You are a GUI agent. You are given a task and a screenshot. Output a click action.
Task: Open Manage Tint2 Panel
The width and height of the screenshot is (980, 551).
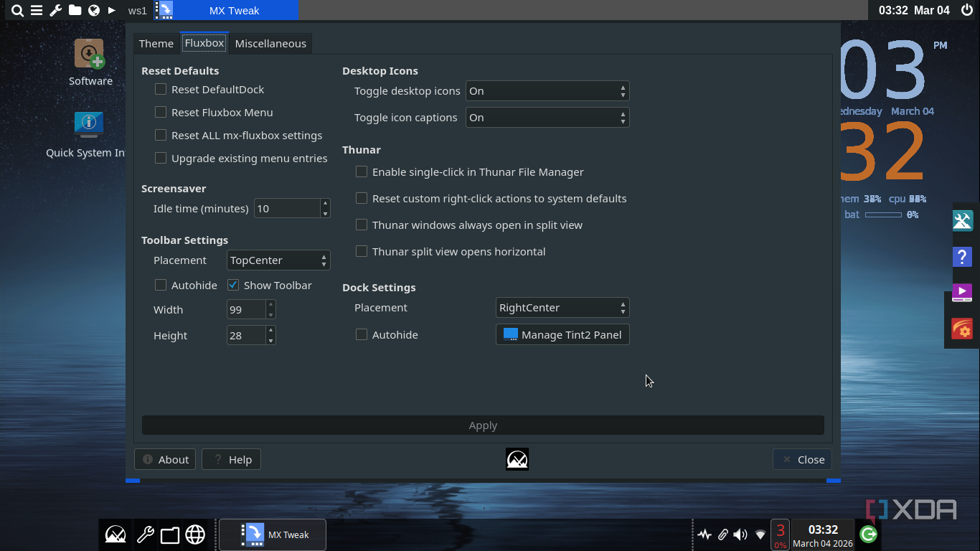(x=562, y=334)
